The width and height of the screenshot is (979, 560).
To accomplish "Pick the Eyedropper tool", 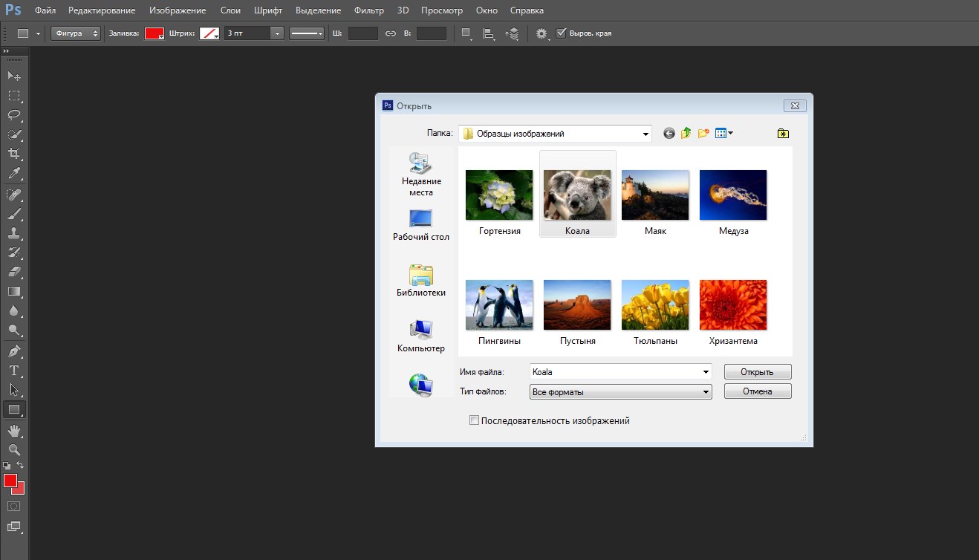I will point(13,174).
